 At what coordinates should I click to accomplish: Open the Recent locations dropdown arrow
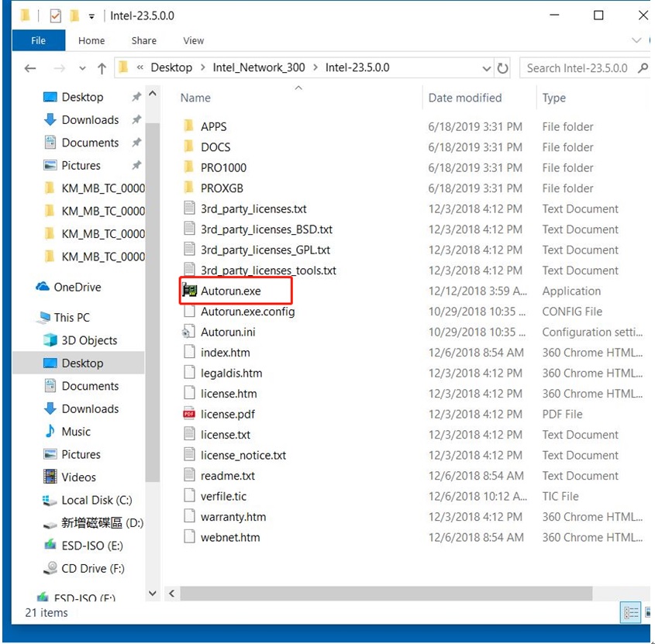coord(82,68)
